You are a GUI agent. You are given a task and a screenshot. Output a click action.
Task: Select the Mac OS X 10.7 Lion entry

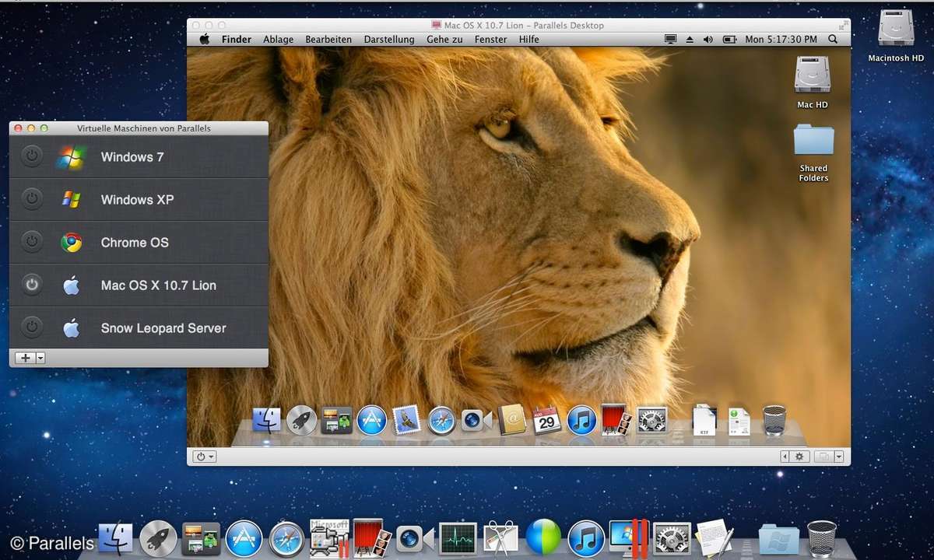click(x=139, y=285)
